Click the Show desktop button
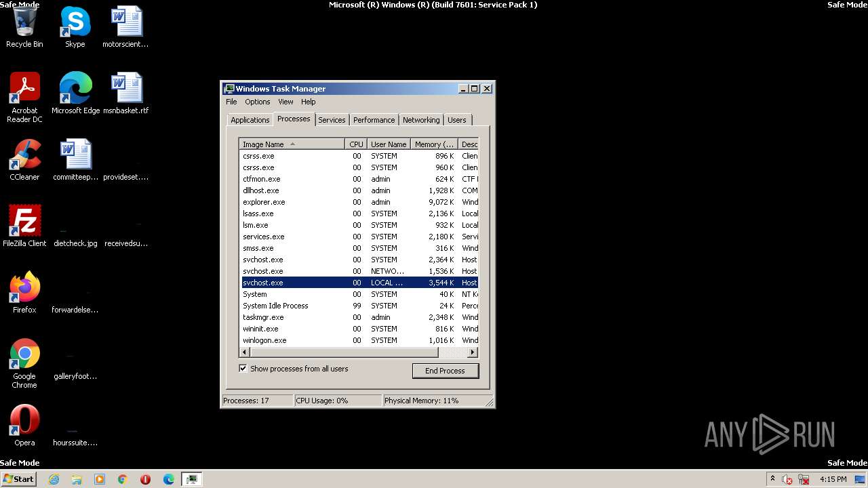 [861, 479]
